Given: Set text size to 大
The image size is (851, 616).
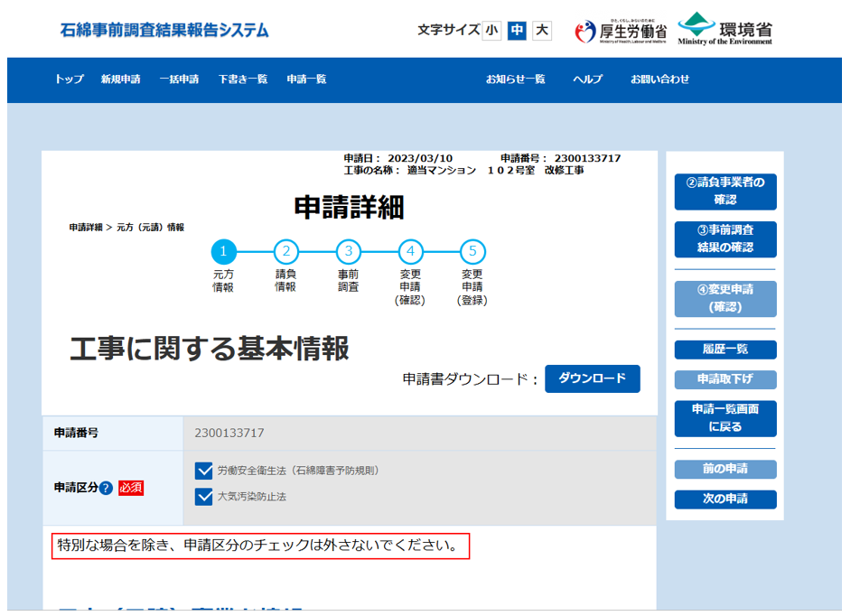Looking at the screenshot, I should click(541, 31).
